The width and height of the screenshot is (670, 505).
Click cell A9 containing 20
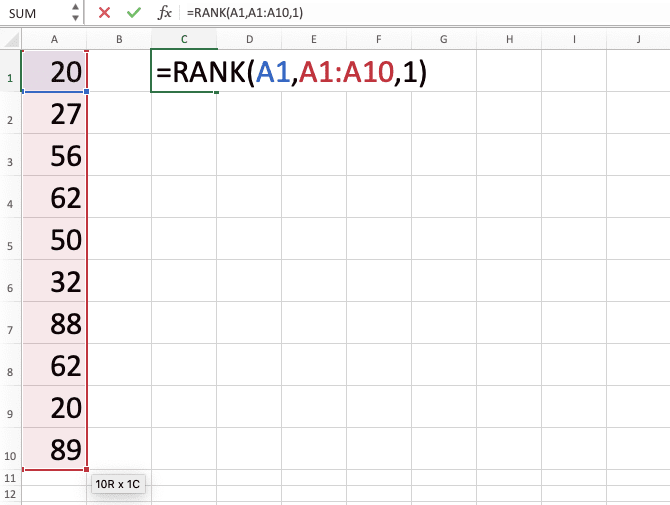pyautogui.click(x=54, y=406)
